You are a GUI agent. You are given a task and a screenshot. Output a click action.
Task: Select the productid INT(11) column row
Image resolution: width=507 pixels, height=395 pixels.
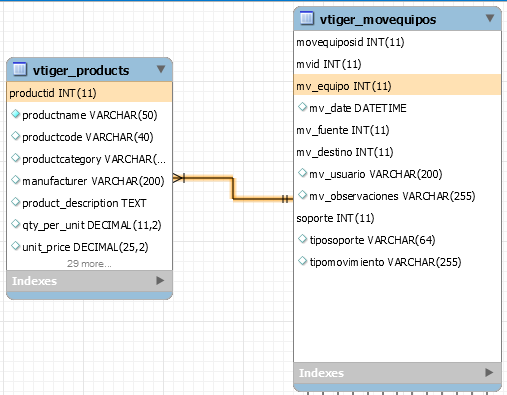(x=89, y=93)
